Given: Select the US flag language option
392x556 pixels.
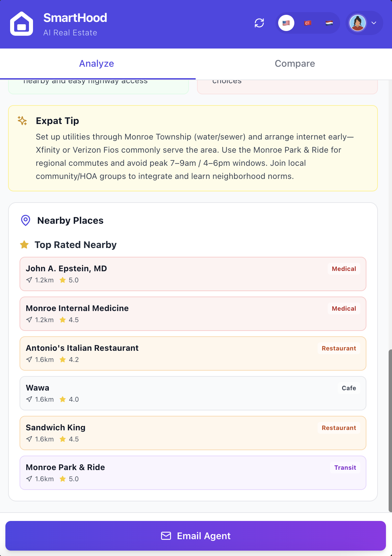Looking at the screenshot, I should 286,23.
